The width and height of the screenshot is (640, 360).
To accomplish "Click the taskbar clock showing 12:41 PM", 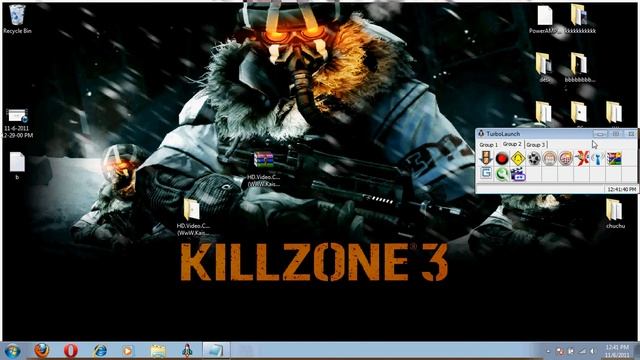I will pos(617,351).
